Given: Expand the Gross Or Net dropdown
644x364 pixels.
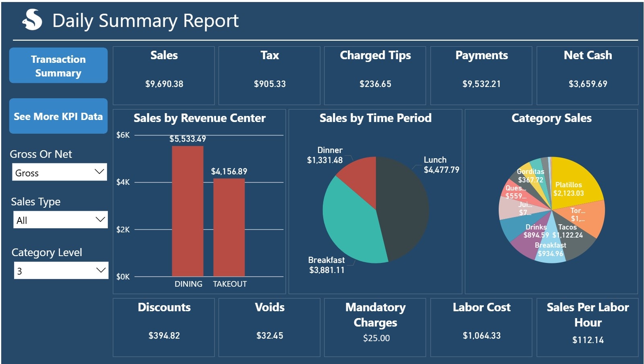Looking at the screenshot, I should pyautogui.click(x=60, y=172).
